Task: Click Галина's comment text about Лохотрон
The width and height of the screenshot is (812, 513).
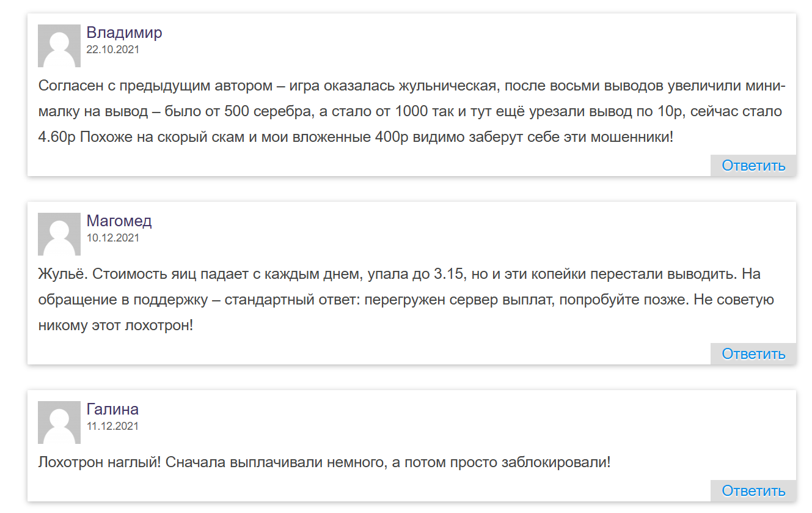Action: [324, 462]
